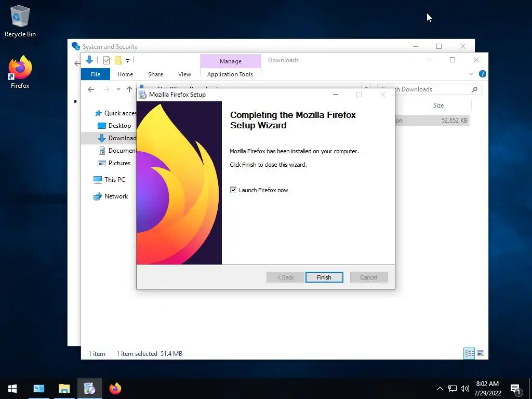Click the taskbar clock showing 8:02 AM

point(487,384)
